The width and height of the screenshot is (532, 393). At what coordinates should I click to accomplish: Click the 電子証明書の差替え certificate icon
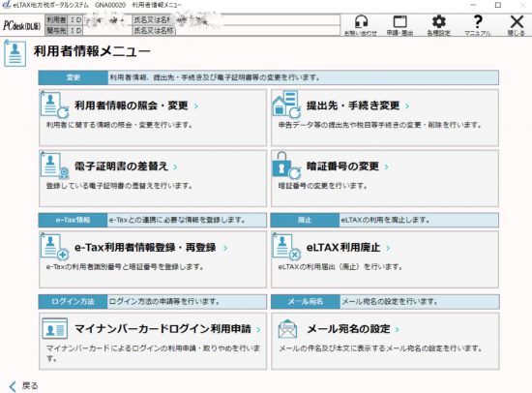coord(54,166)
